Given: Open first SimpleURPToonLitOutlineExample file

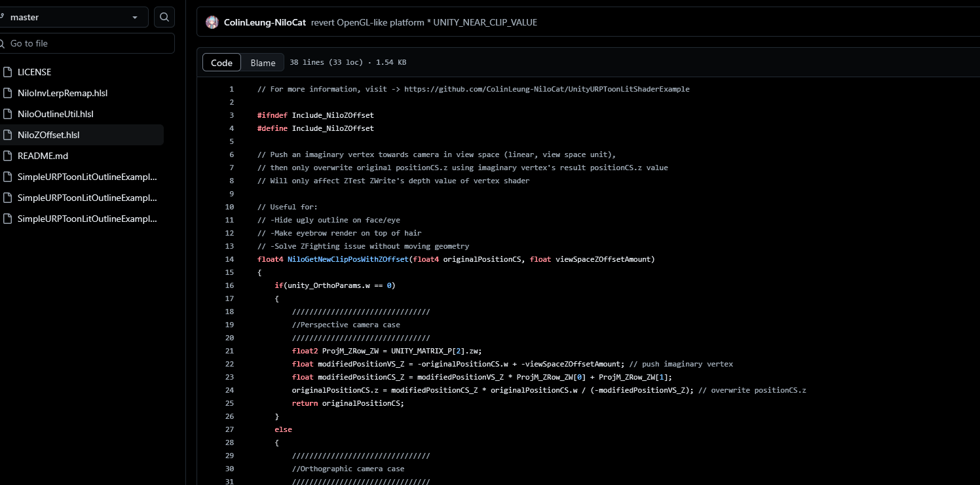Looking at the screenshot, I should (x=87, y=177).
